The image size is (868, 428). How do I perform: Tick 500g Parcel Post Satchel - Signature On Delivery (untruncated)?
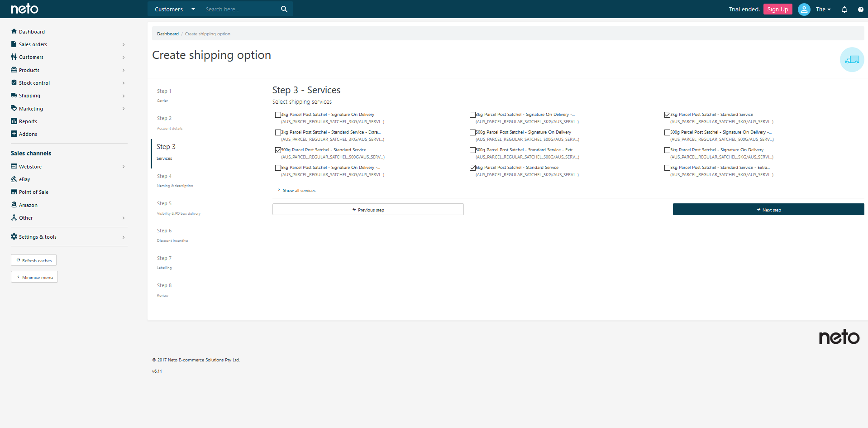pos(472,132)
